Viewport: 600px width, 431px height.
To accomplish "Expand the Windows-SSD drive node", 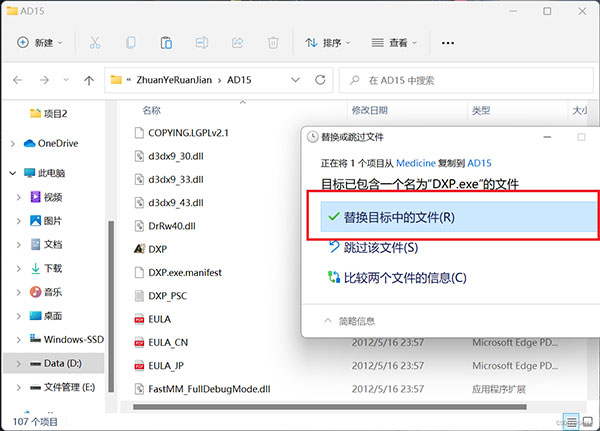I will pos(18,340).
